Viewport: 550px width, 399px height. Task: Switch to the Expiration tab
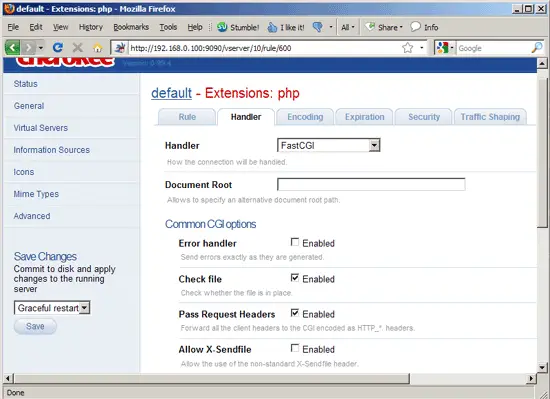364,117
